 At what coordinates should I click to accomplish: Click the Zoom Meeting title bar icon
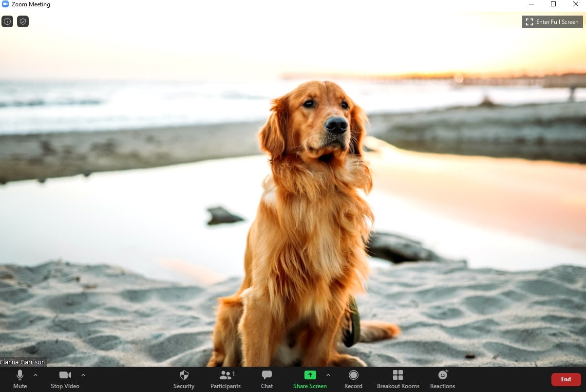point(5,4)
